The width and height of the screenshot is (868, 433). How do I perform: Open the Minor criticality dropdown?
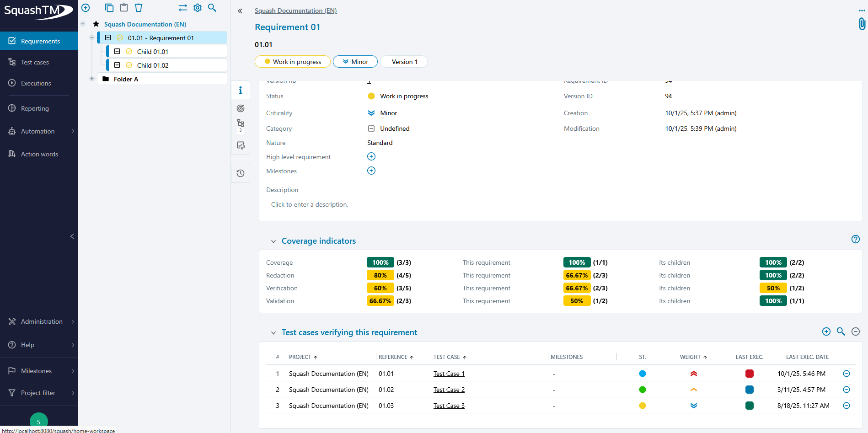(355, 62)
